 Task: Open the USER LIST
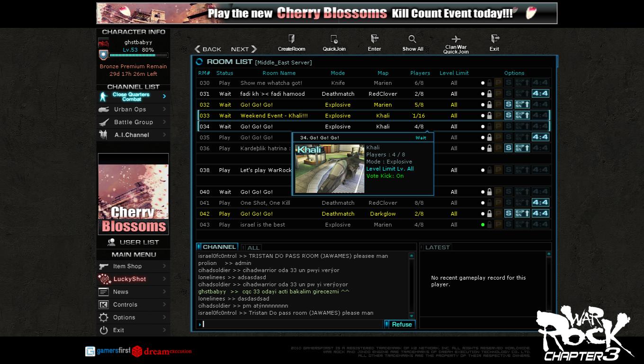click(x=133, y=242)
